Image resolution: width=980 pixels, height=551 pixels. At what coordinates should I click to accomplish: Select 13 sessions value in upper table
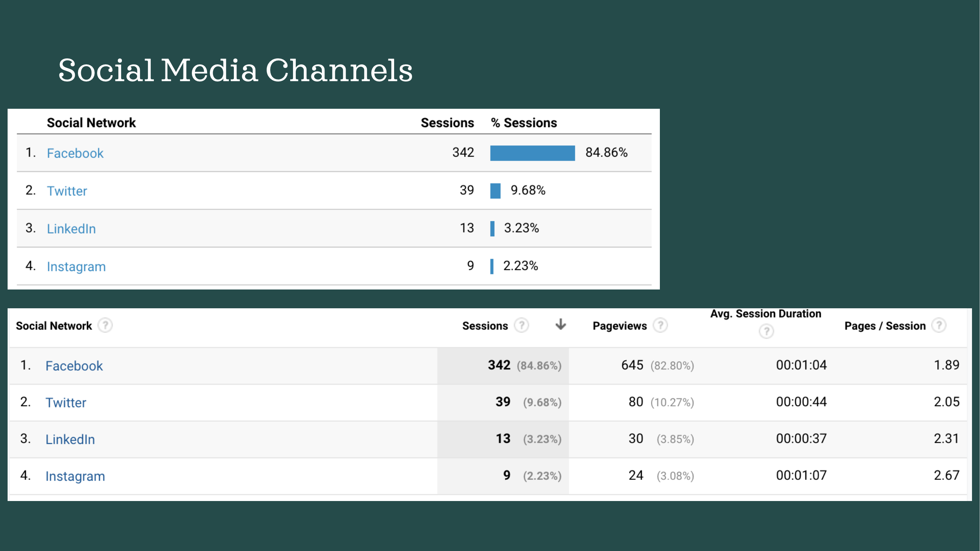pos(467,228)
